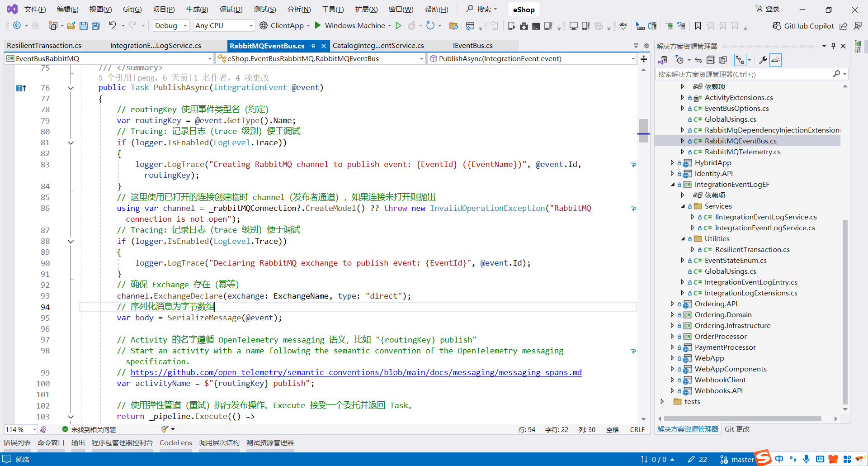Open the 调试(D) menu
868x466 pixels.
(x=231, y=10)
